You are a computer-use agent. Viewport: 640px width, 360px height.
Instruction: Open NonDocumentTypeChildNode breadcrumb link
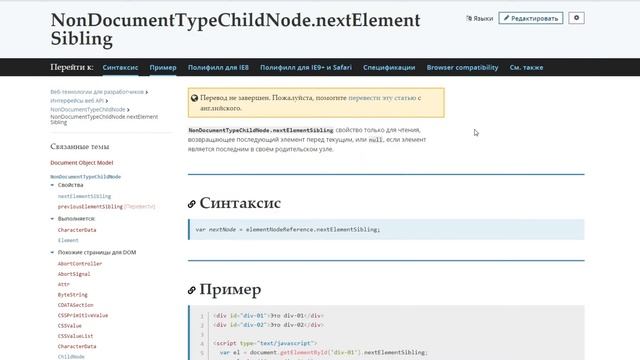(x=88, y=109)
